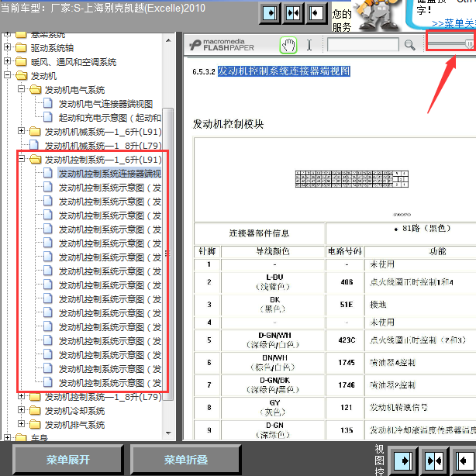The height and width of the screenshot is (476, 476).
Task: Click the top toolbar split-view center button
Action: (x=293, y=13)
